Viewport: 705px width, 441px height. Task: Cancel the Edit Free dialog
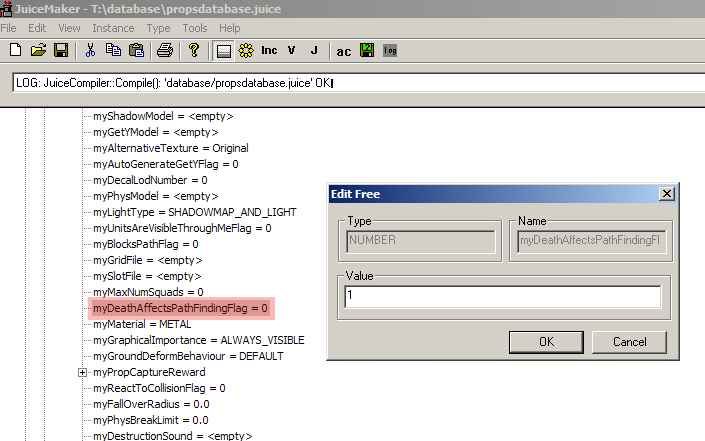pos(629,342)
